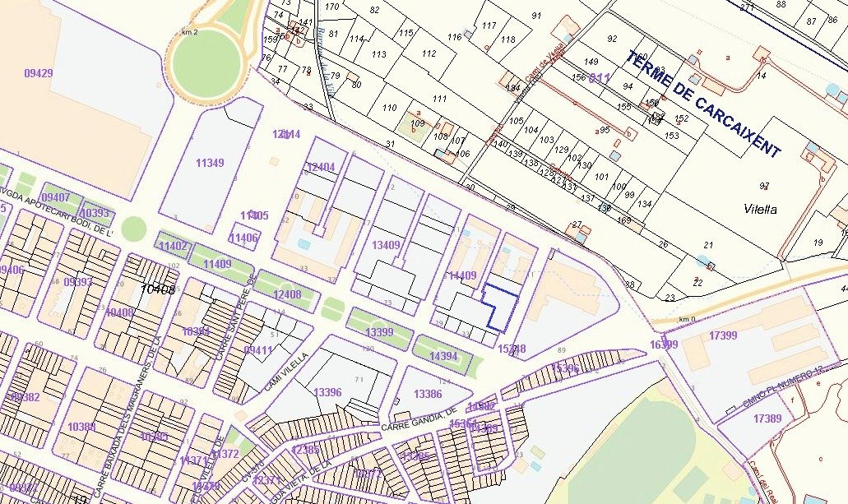848x504 pixels.
Task: Click block label 12371
Action: (x=267, y=479)
